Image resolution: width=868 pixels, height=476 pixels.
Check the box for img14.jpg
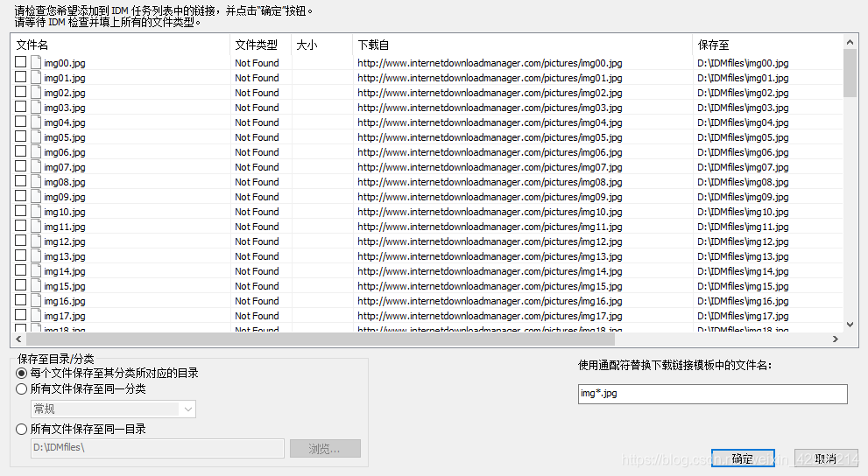tap(20, 270)
